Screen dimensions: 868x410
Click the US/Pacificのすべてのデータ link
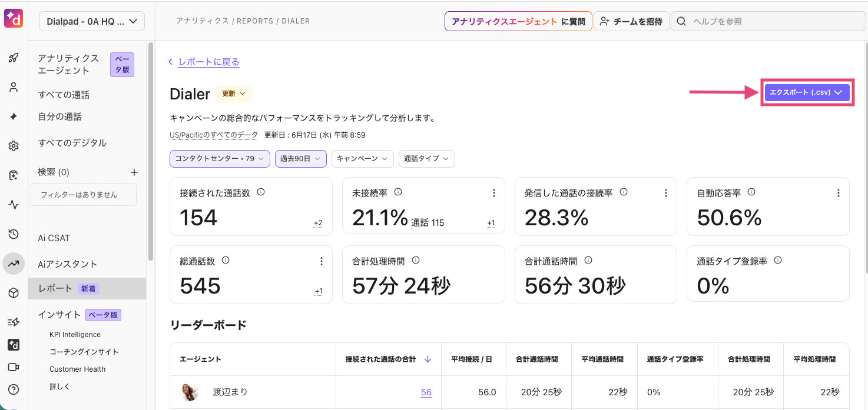tap(213, 135)
